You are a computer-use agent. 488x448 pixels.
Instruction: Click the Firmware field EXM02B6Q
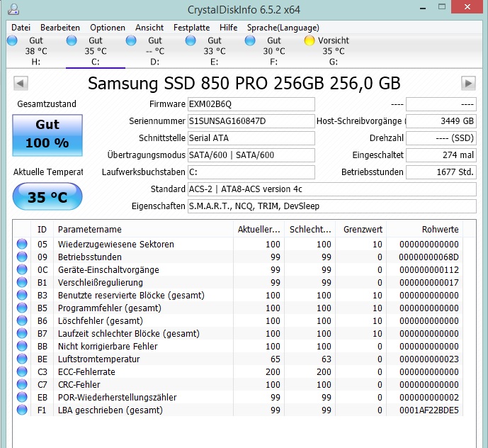click(x=251, y=104)
